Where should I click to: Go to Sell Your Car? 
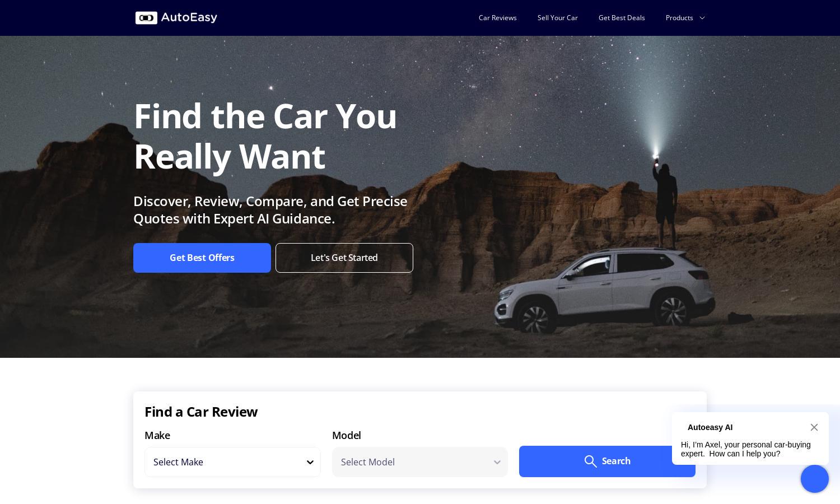click(557, 18)
